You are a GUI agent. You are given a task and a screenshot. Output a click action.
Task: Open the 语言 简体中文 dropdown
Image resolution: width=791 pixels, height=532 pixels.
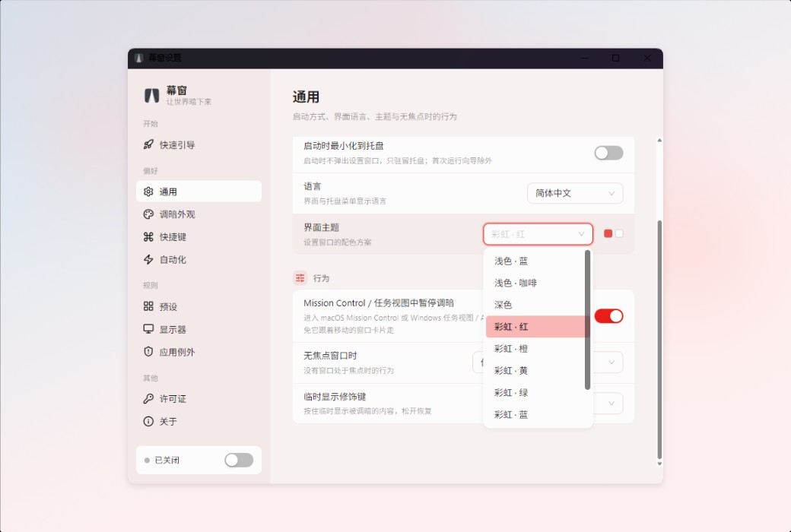[575, 193]
